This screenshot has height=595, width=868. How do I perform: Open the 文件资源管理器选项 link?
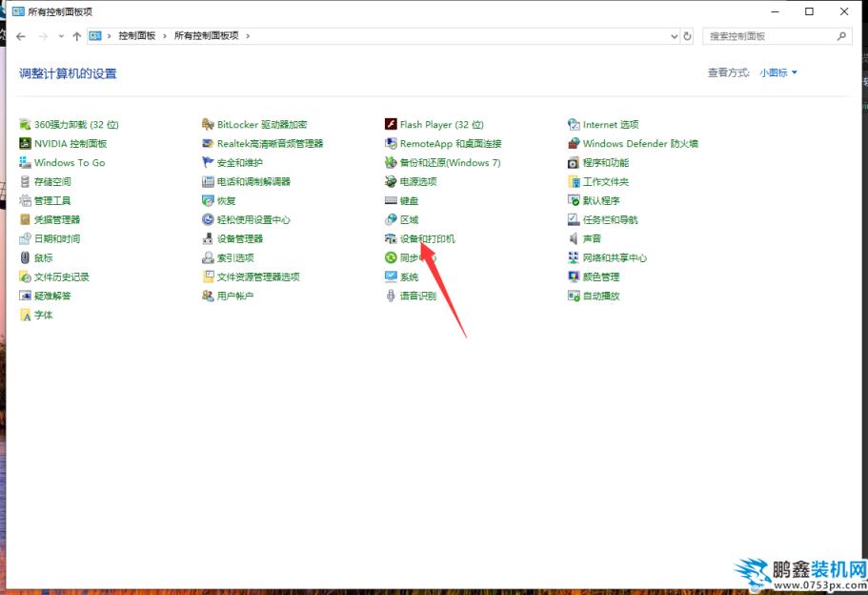click(x=258, y=277)
